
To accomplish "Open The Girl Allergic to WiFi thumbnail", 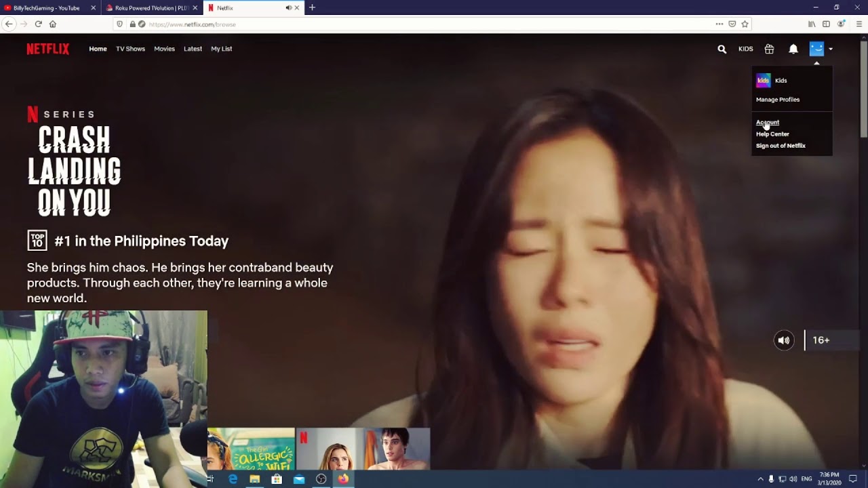I will [x=251, y=449].
